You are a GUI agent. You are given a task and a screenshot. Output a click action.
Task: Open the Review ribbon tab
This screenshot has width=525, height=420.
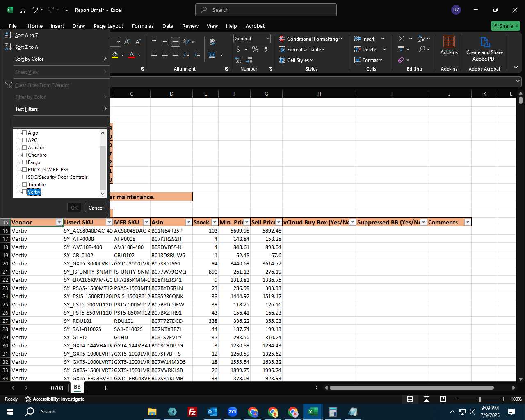click(190, 26)
